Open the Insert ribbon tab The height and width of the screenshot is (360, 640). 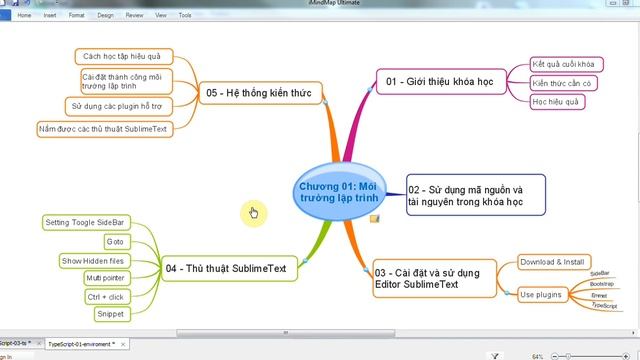click(50, 15)
